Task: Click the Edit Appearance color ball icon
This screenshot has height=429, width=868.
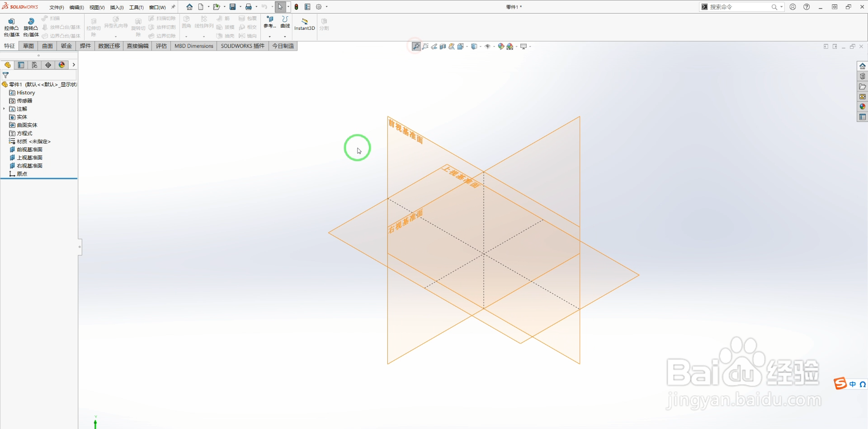Action: pos(501,47)
